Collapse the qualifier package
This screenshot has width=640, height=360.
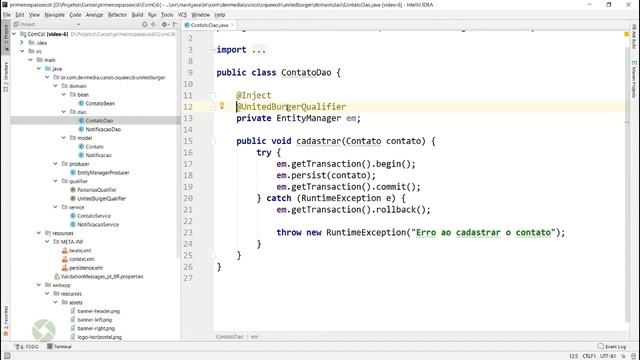(56, 181)
